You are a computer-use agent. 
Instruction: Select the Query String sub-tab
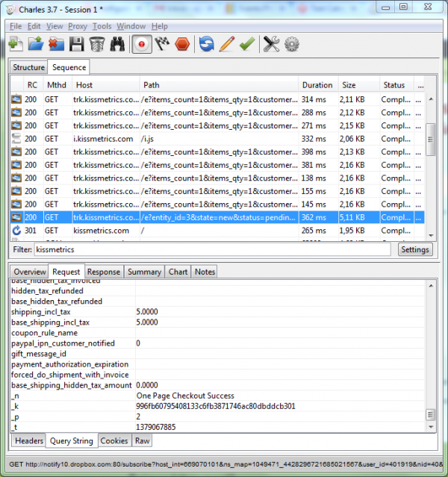tap(72, 440)
